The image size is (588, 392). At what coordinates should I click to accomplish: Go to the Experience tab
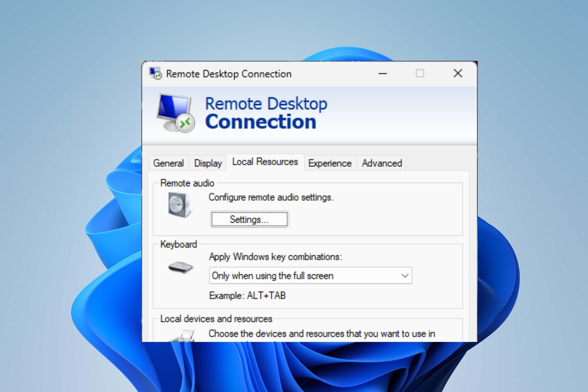tap(330, 163)
